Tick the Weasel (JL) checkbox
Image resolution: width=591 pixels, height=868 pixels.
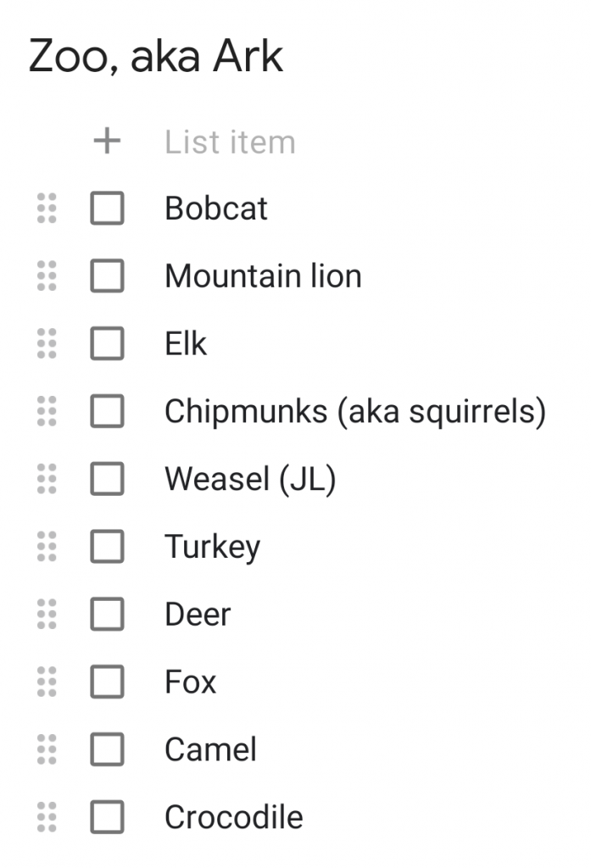pyautogui.click(x=107, y=480)
